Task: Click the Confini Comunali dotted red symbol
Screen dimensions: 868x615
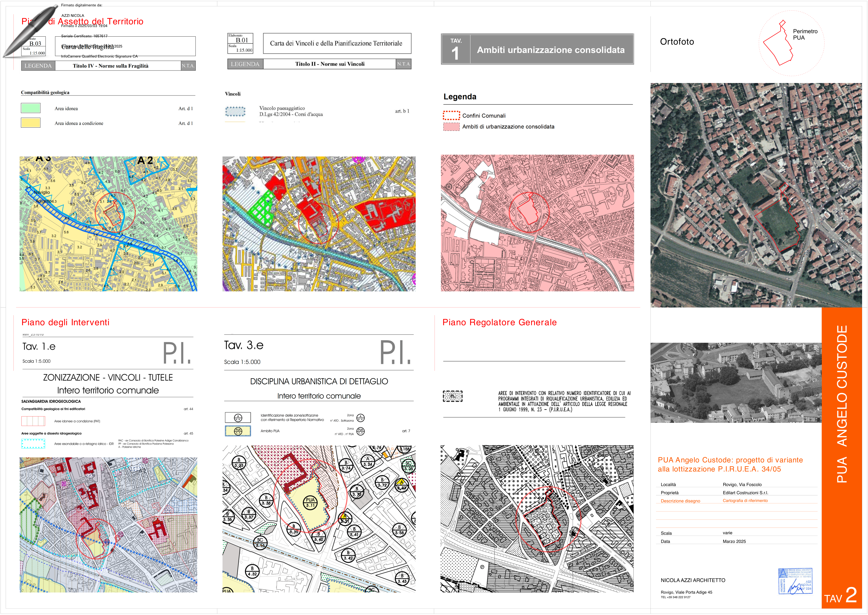Action: tap(451, 115)
